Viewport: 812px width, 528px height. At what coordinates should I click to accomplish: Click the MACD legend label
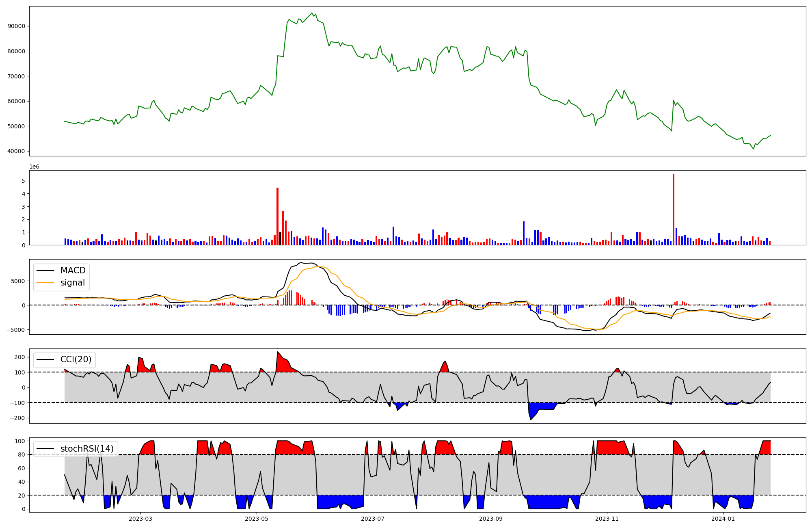pyautogui.click(x=73, y=270)
